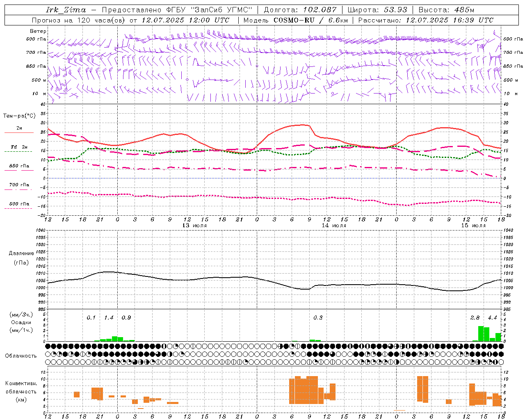Viewport: 525px width, 420px height.
Task: Click the green precipitation bar below 2.8
Action: tap(481, 333)
